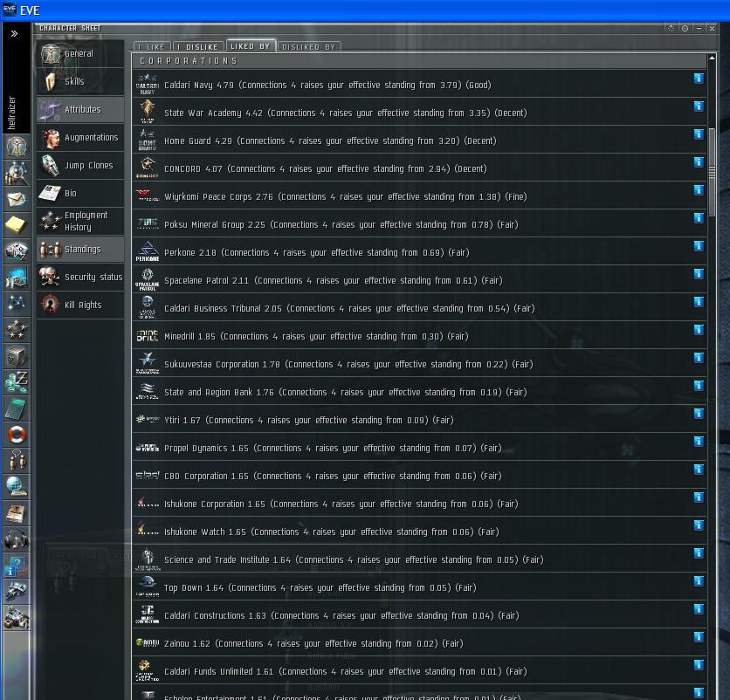Viewport: 730px width, 700px height.
Task: Open the wallet icon in sidebar
Action: [17, 382]
